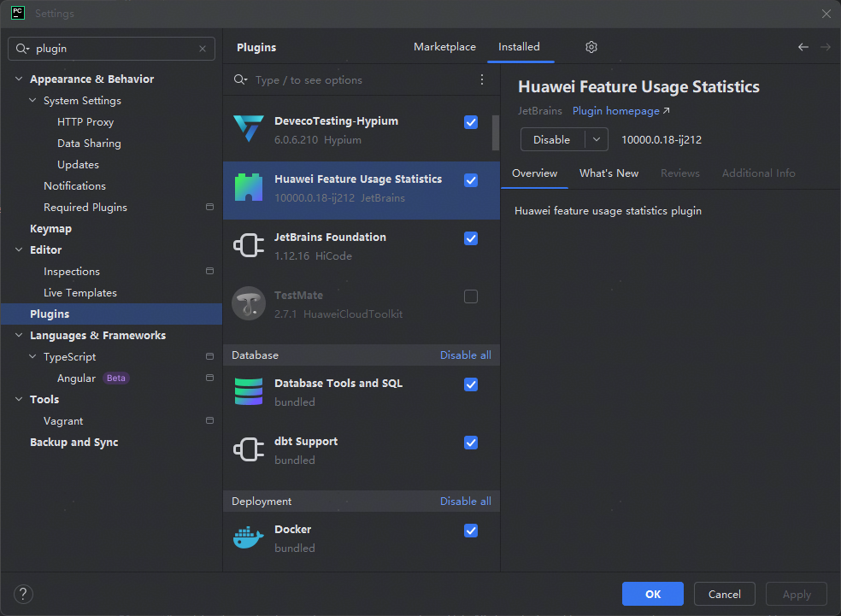841x616 pixels.
Task: Click the help question mark button
Action: (x=24, y=594)
